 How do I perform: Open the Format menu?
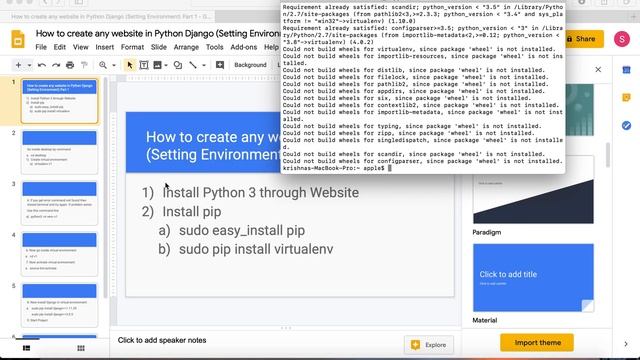pos(132,47)
